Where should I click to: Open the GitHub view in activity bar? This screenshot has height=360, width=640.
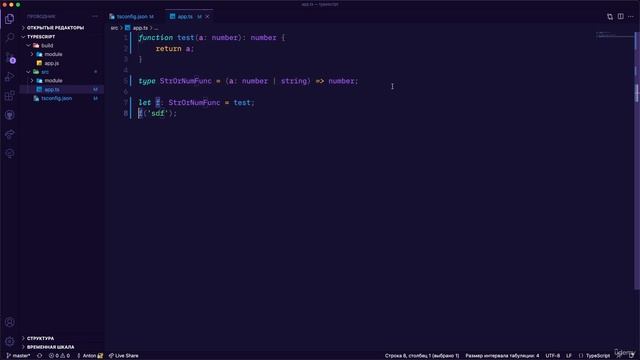pyautogui.click(x=9, y=115)
